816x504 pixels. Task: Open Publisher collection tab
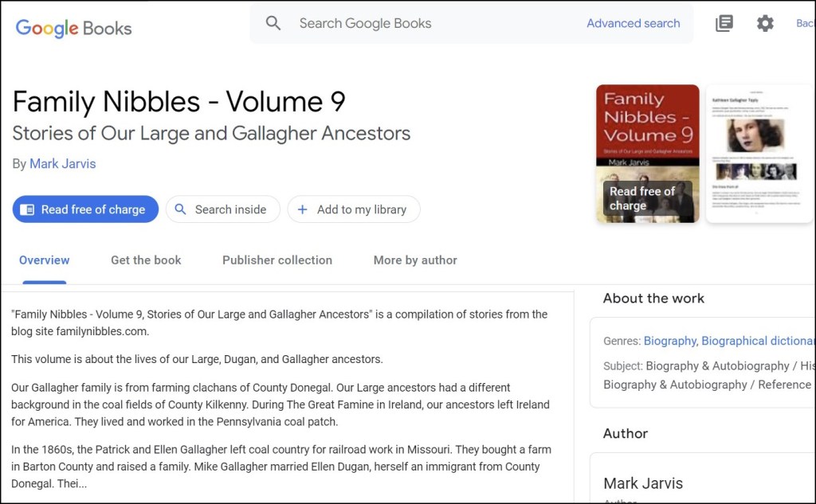277,260
